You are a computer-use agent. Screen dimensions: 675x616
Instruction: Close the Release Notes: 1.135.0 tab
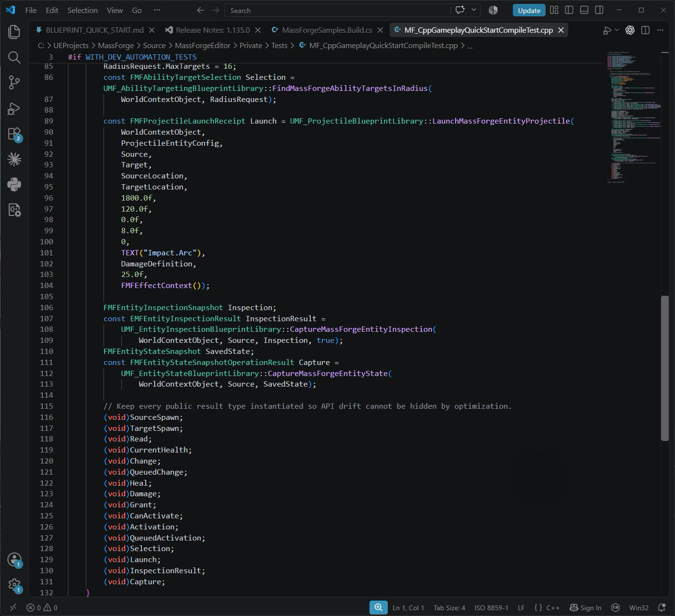[258, 30]
